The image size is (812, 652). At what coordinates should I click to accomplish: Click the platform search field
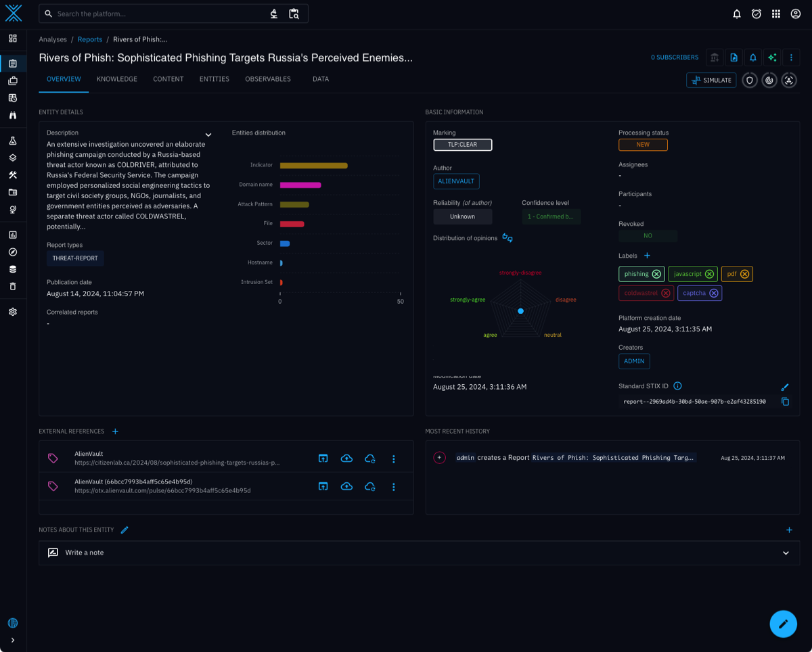point(159,14)
